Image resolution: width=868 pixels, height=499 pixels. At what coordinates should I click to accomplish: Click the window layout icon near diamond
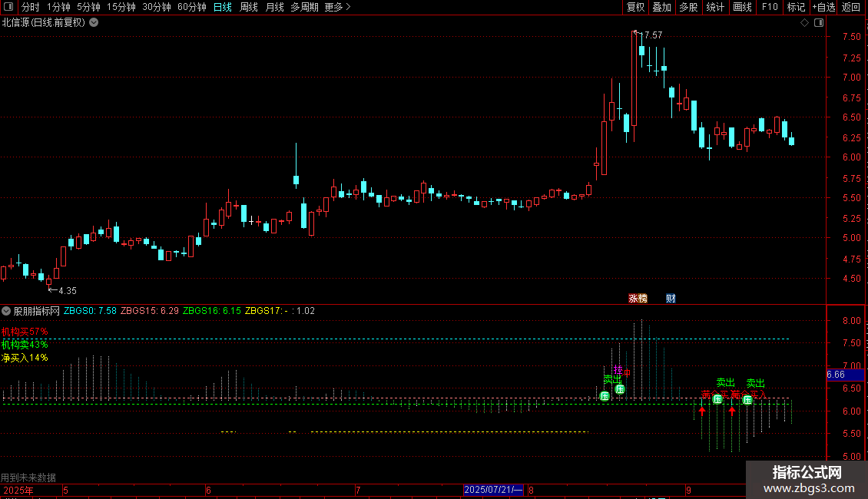click(819, 23)
